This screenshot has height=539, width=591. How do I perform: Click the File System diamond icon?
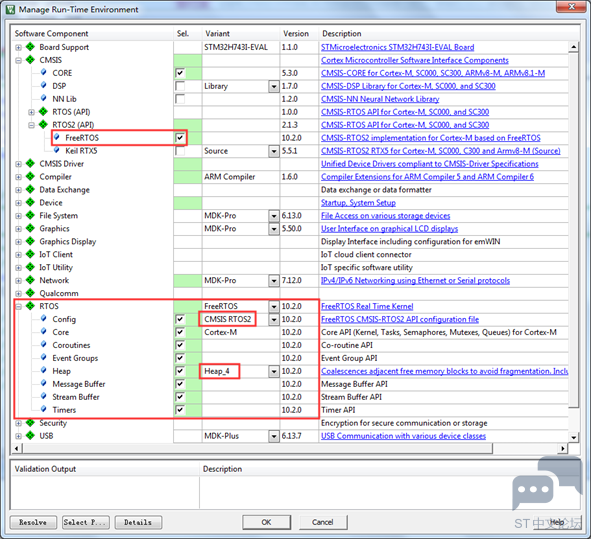[30, 215]
